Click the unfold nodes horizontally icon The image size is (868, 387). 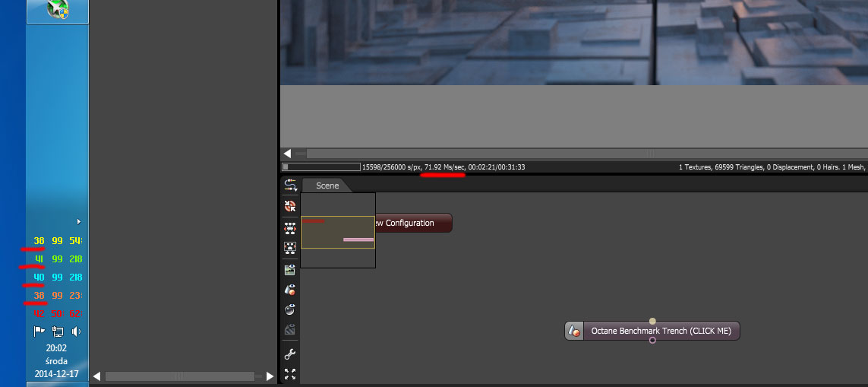tap(289, 228)
